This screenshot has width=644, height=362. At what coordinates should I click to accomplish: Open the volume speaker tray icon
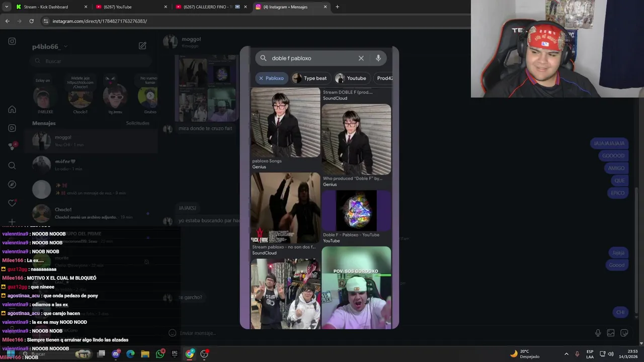pyautogui.click(x=611, y=354)
